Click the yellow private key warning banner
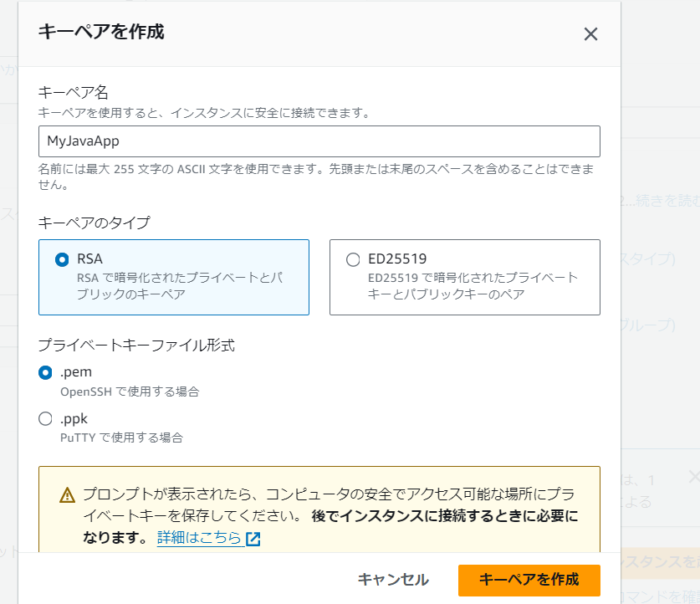The width and height of the screenshot is (700, 604). click(x=320, y=510)
